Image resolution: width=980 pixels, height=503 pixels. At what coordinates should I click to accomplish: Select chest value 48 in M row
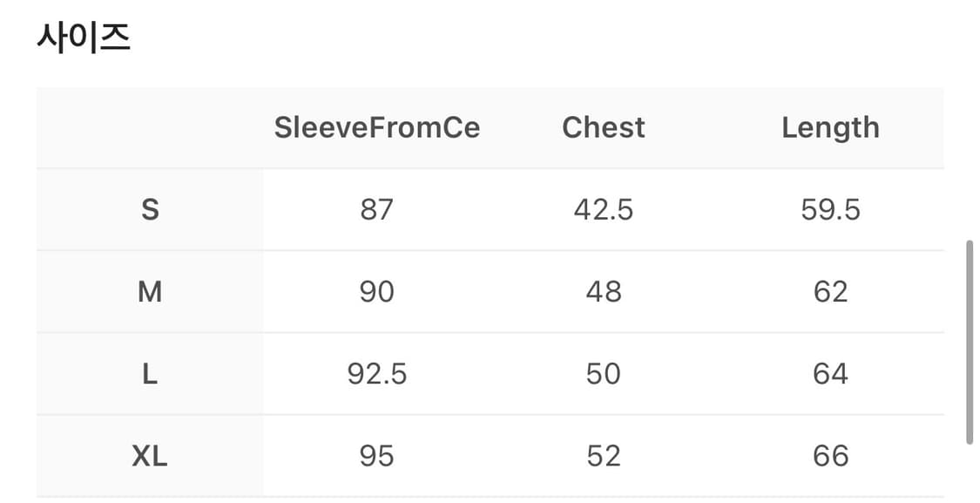(604, 291)
